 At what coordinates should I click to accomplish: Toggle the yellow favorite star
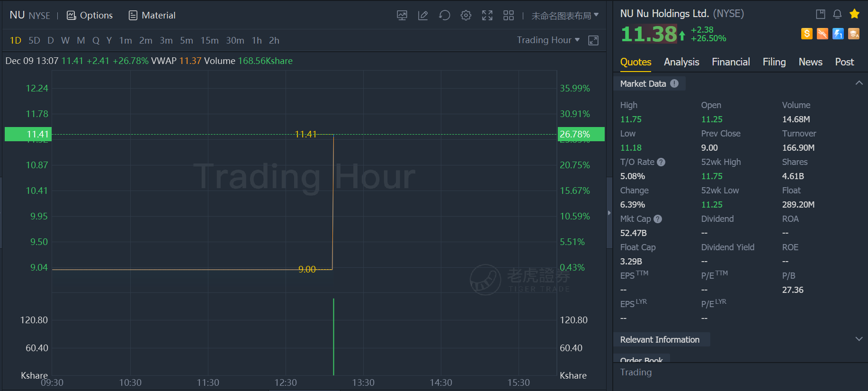(854, 14)
